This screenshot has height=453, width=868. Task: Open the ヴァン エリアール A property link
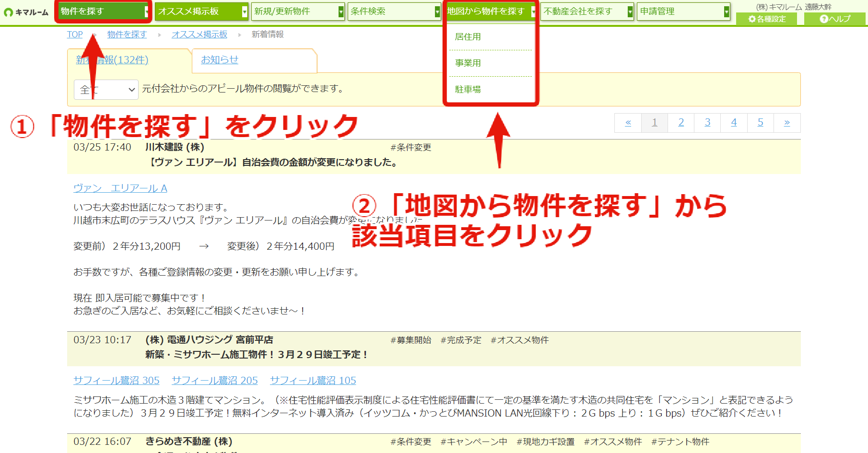tap(120, 188)
